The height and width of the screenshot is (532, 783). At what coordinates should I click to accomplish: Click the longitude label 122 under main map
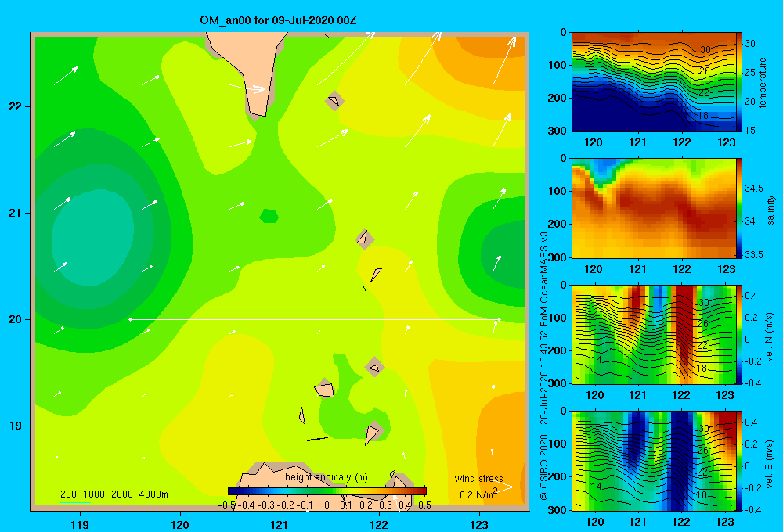pos(379,524)
